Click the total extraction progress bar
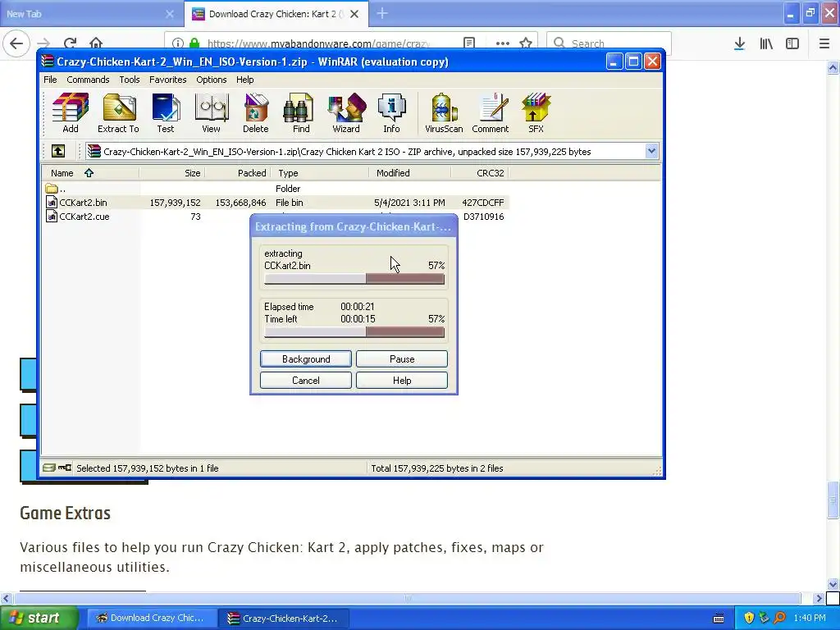The width and height of the screenshot is (840, 630). (x=354, y=332)
